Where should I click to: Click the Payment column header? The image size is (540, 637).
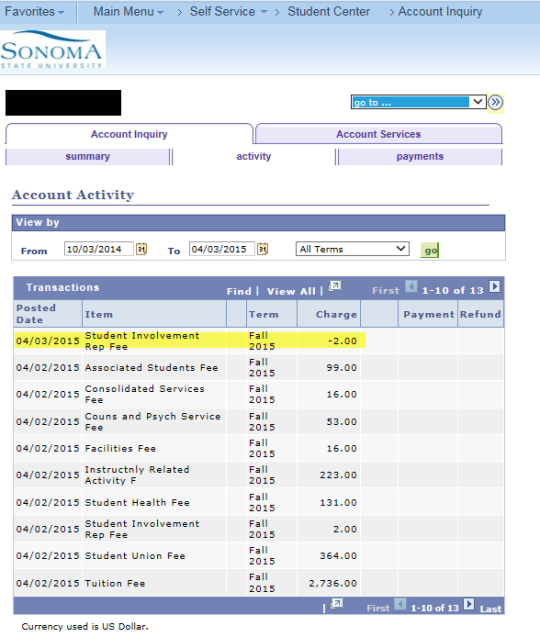pos(429,314)
